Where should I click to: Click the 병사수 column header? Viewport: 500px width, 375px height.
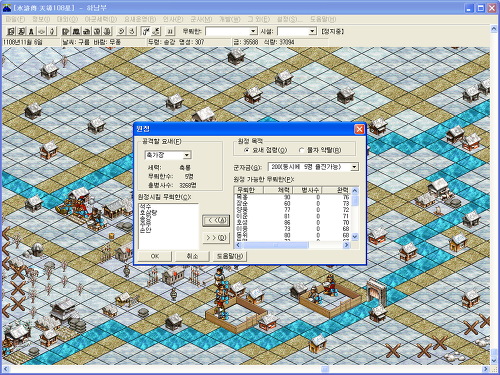[x=308, y=190]
